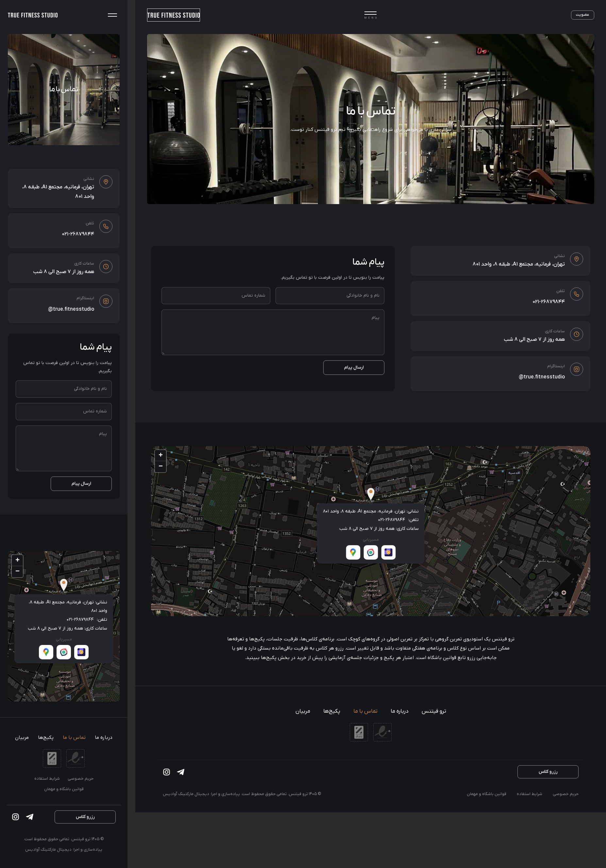The width and height of the screenshot is (606, 868).
Task: Open قوانین باشگاه و مهمان link in desktop footer
Action: [486, 794]
